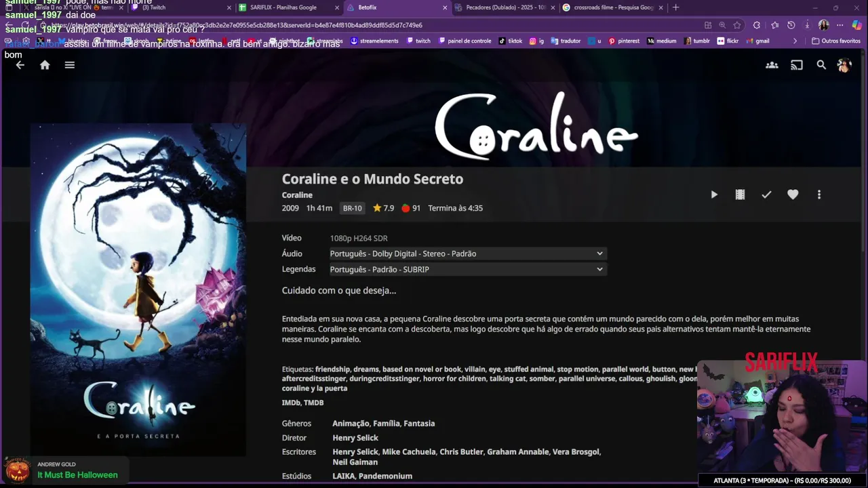The height and width of the screenshot is (488, 868).
Task: Close the Betoflix browser tab
Action: pyautogui.click(x=445, y=7)
